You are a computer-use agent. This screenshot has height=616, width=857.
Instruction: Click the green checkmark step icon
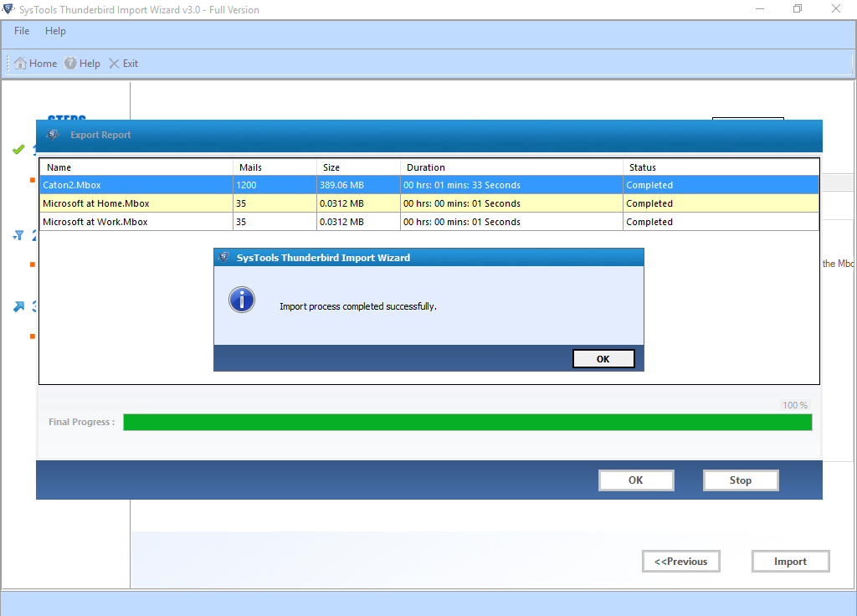point(18,149)
